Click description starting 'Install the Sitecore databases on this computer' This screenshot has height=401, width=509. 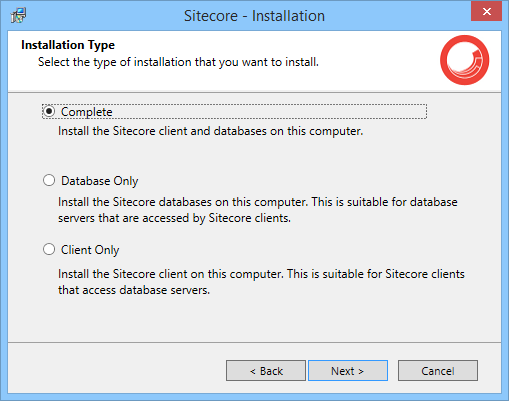click(258, 210)
